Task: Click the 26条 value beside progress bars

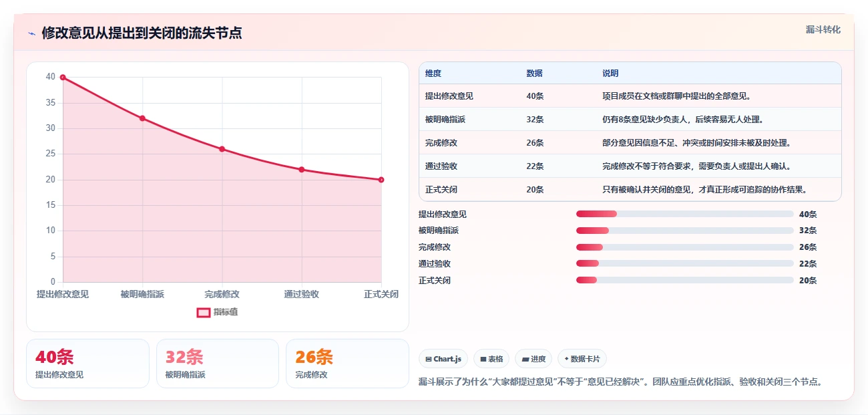Action: pos(808,247)
